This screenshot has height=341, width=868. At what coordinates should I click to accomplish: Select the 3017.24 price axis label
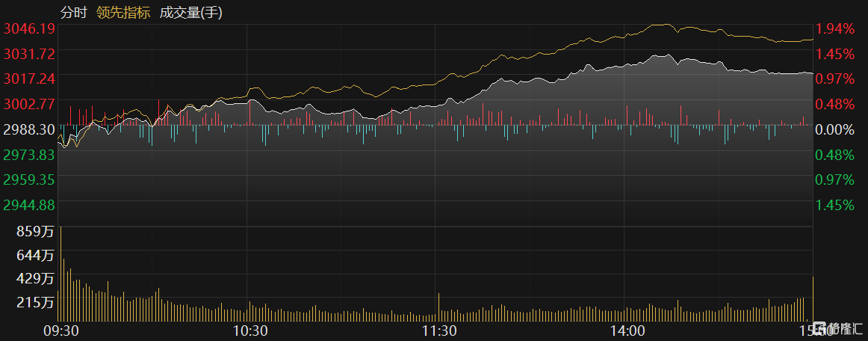pos(30,79)
